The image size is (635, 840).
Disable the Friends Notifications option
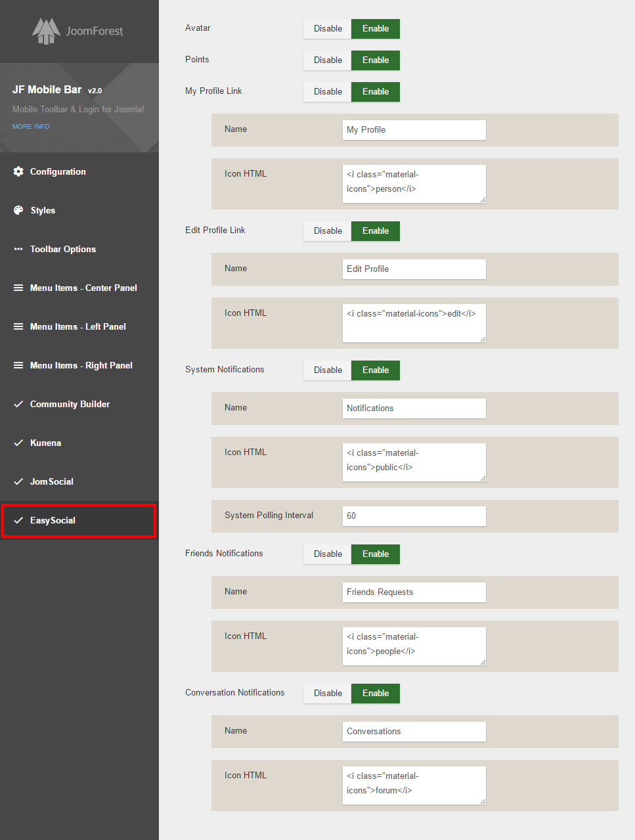pos(328,554)
